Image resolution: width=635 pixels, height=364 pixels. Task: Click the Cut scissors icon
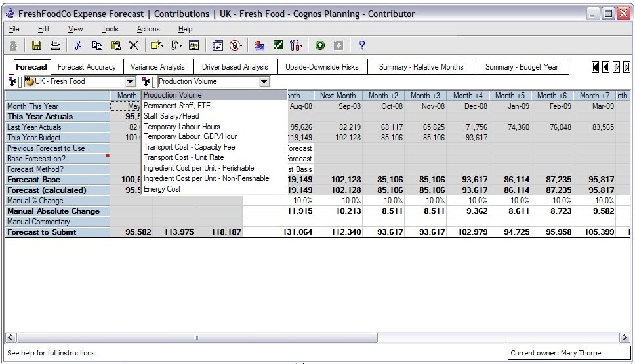pyautogui.click(x=78, y=45)
